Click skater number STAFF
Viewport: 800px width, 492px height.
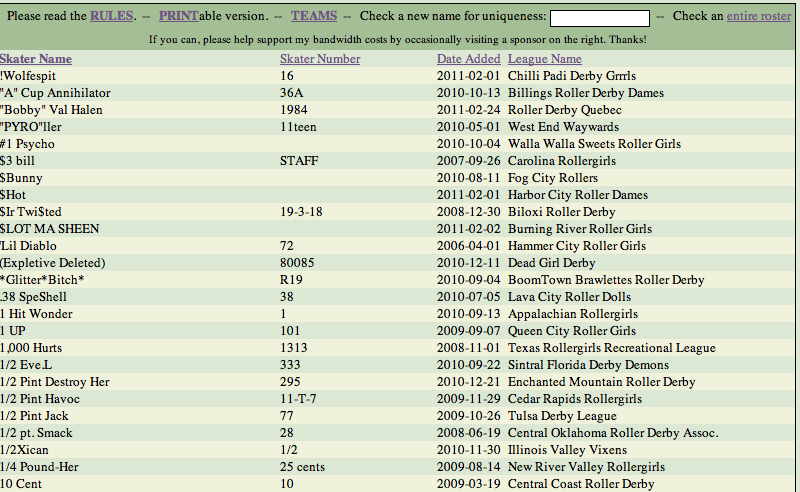pyautogui.click(x=299, y=161)
